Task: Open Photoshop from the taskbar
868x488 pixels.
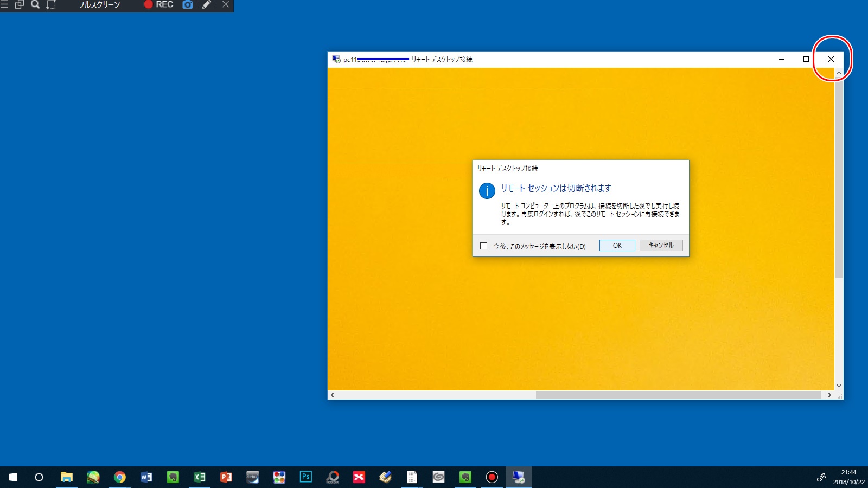Action: (306, 477)
